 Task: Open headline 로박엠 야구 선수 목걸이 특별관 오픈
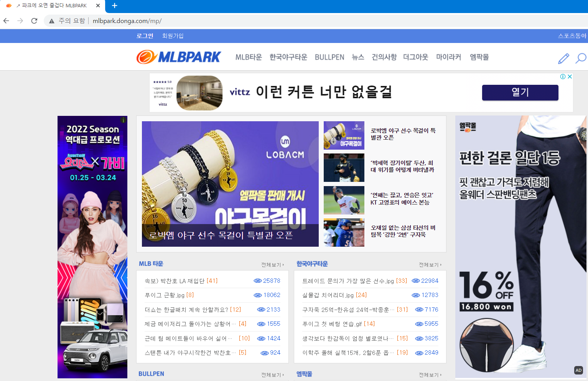tap(403, 134)
